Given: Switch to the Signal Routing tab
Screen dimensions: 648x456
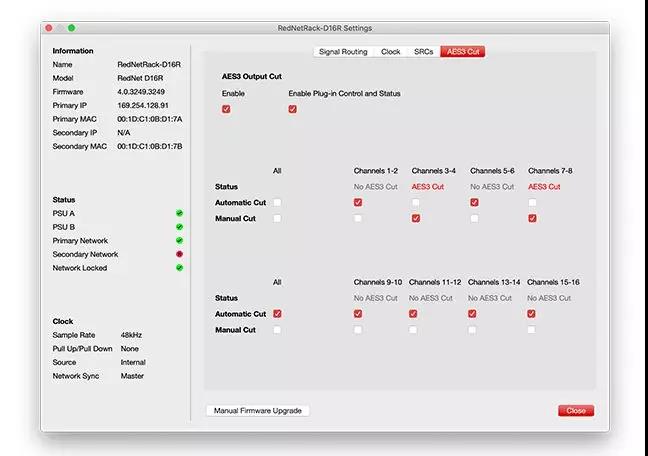Looking at the screenshot, I should (x=343, y=52).
